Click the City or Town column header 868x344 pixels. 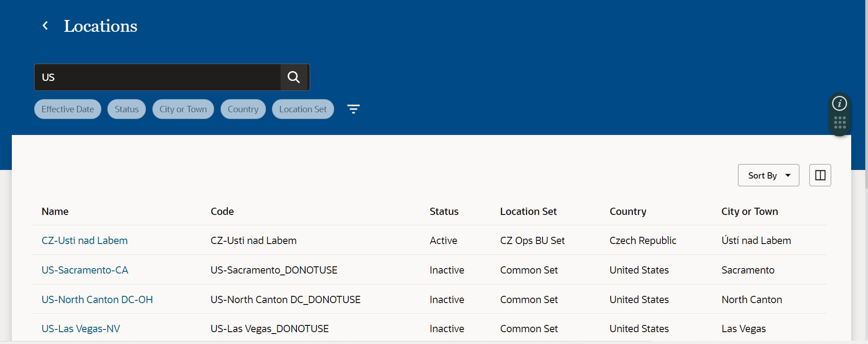pos(750,211)
